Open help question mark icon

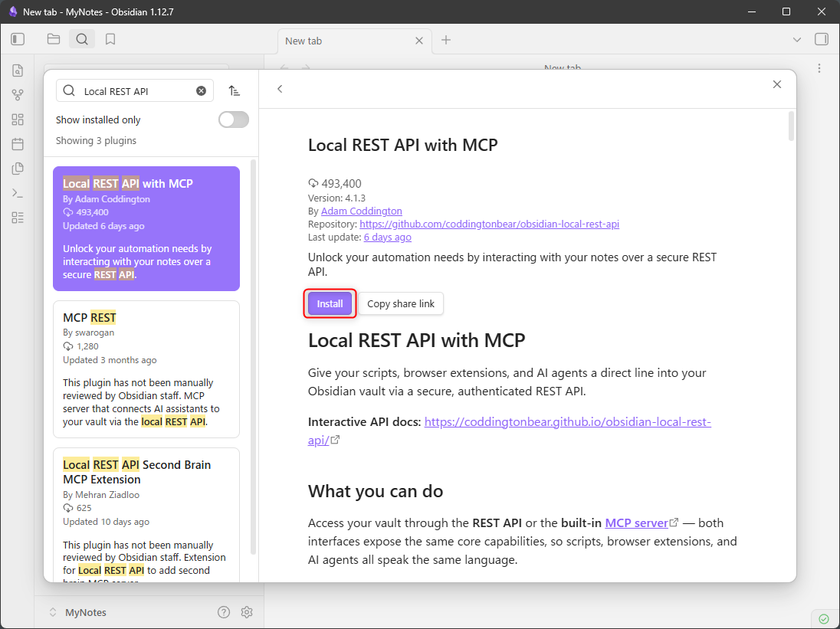224,612
